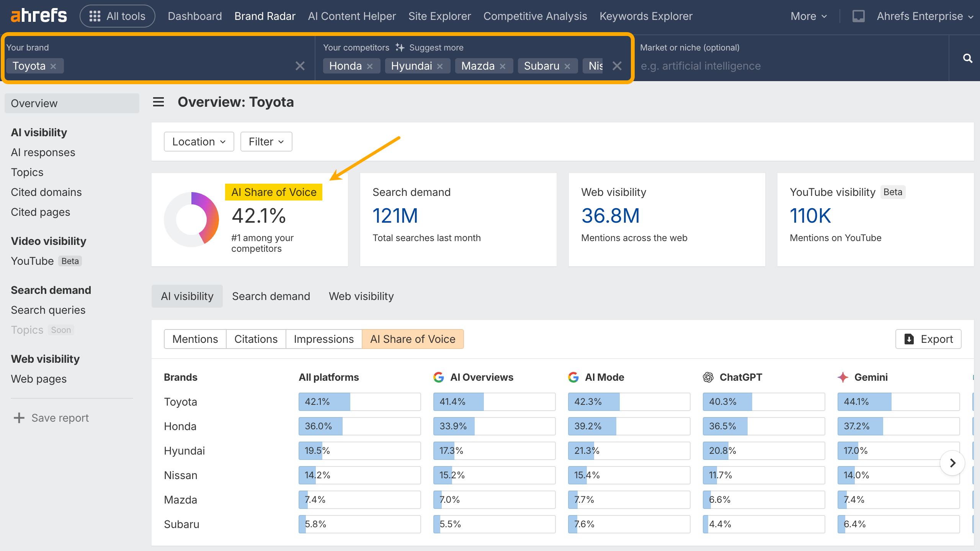Click the monitor icon in top bar
This screenshot has height=551, width=980.
coord(858,16)
